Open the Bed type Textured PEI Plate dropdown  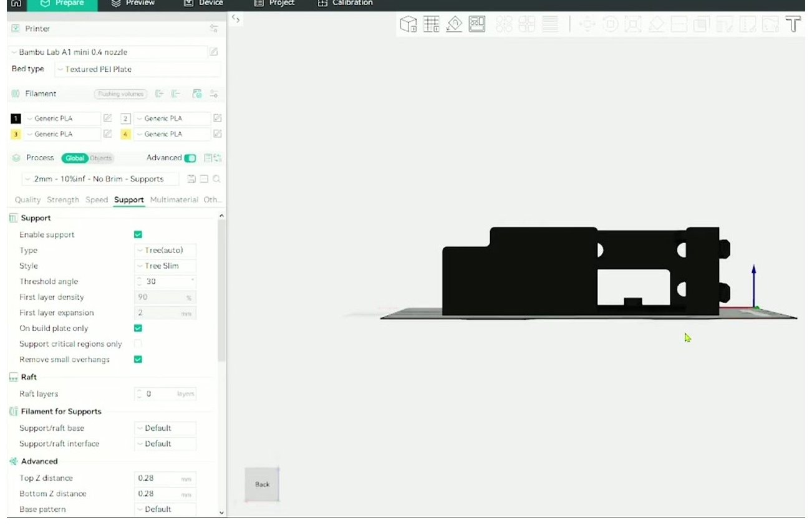click(138, 69)
